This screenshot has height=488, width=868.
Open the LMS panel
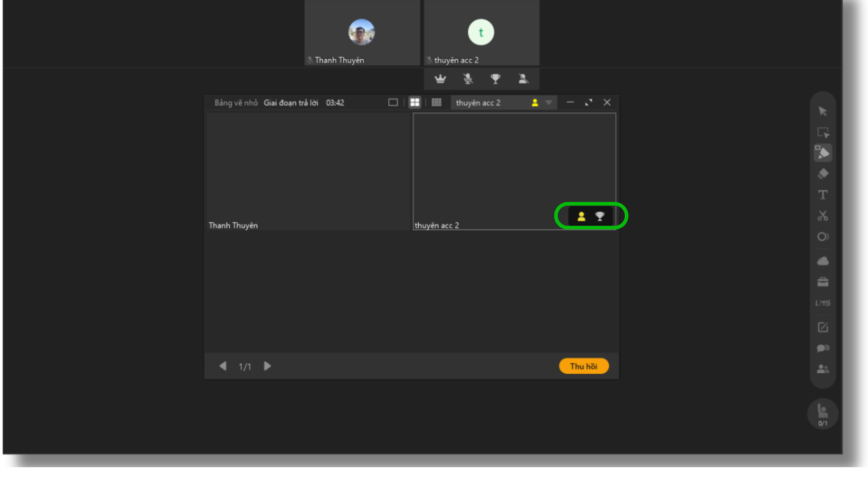pyautogui.click(x=823, y=303)
